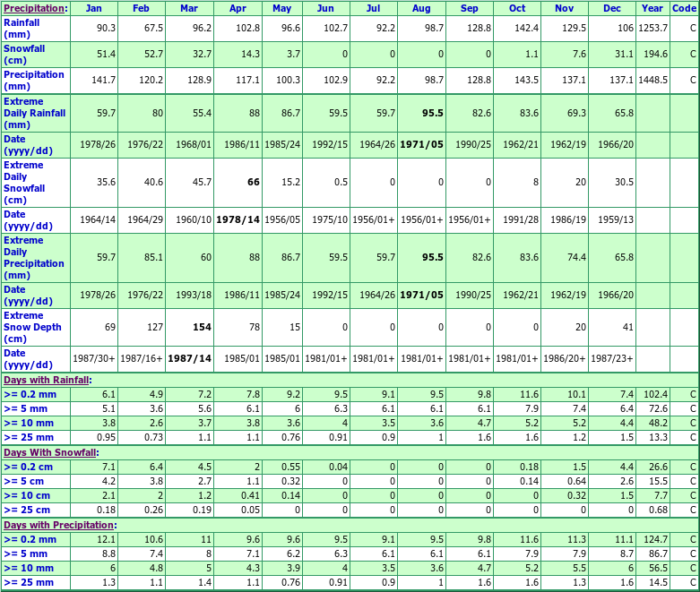Select the yearly snowfall total 194.6
This screenshot has height=592, width=700.
coord(655,54)
